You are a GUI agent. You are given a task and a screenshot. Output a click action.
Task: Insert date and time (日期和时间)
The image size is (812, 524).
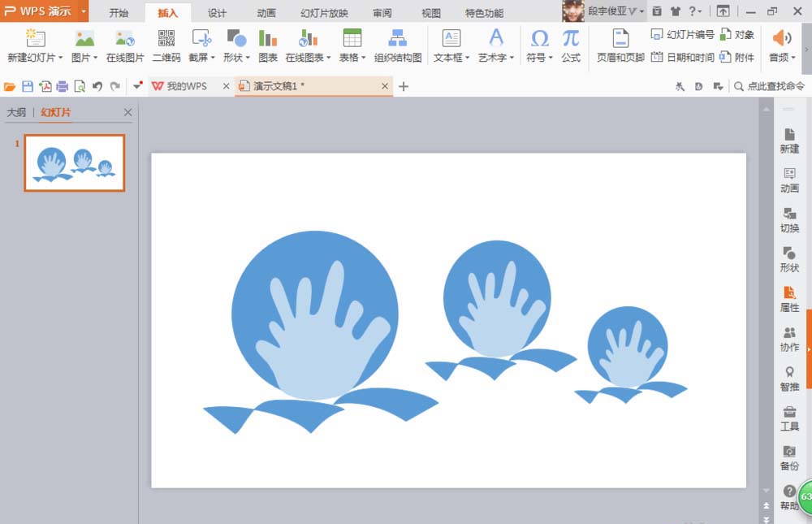tap(683, 57)
